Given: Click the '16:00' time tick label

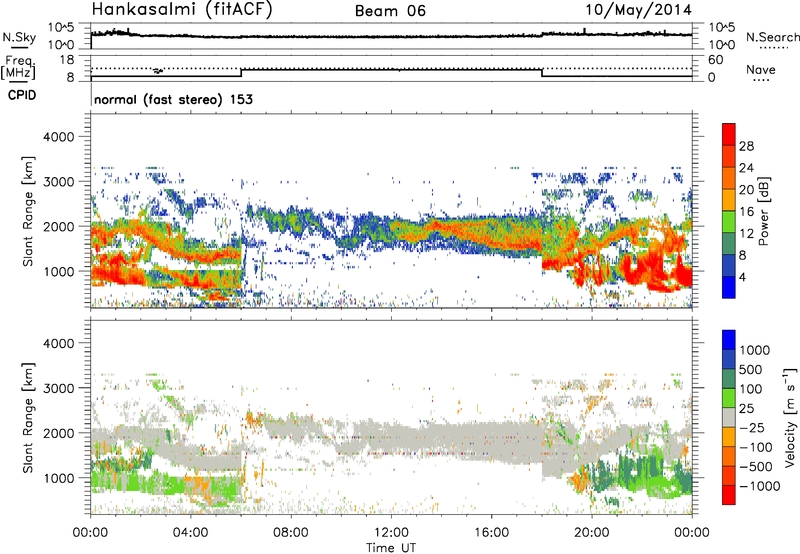Looking at the screenshot, I should coord(491,533).
